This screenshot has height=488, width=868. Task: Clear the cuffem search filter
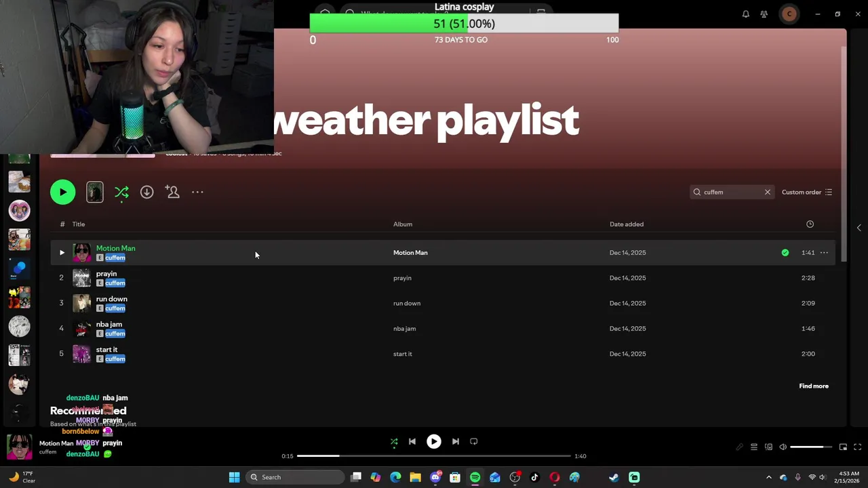click(x=768, y=192)
